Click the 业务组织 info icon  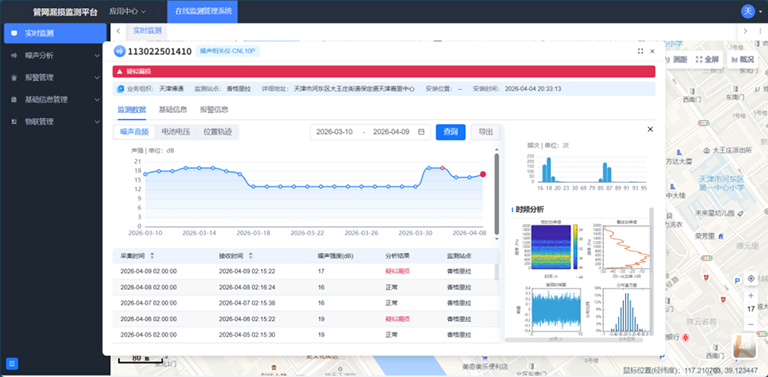120,89
